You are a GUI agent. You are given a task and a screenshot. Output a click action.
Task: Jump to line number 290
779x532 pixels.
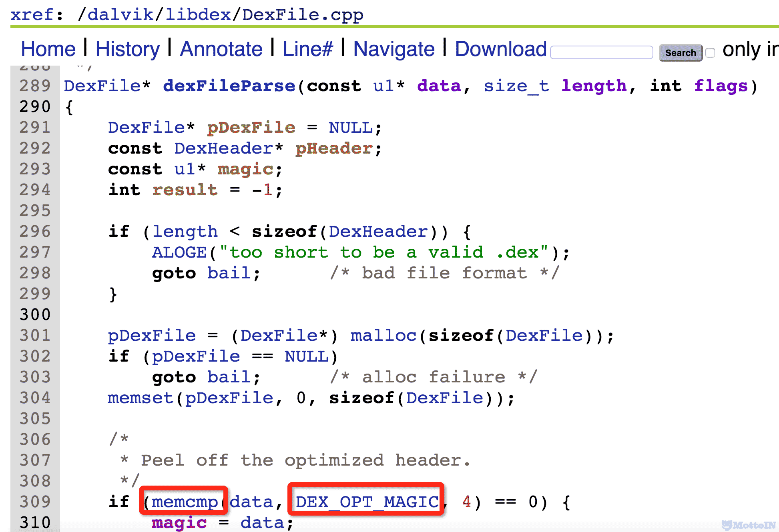click(35, 107)
